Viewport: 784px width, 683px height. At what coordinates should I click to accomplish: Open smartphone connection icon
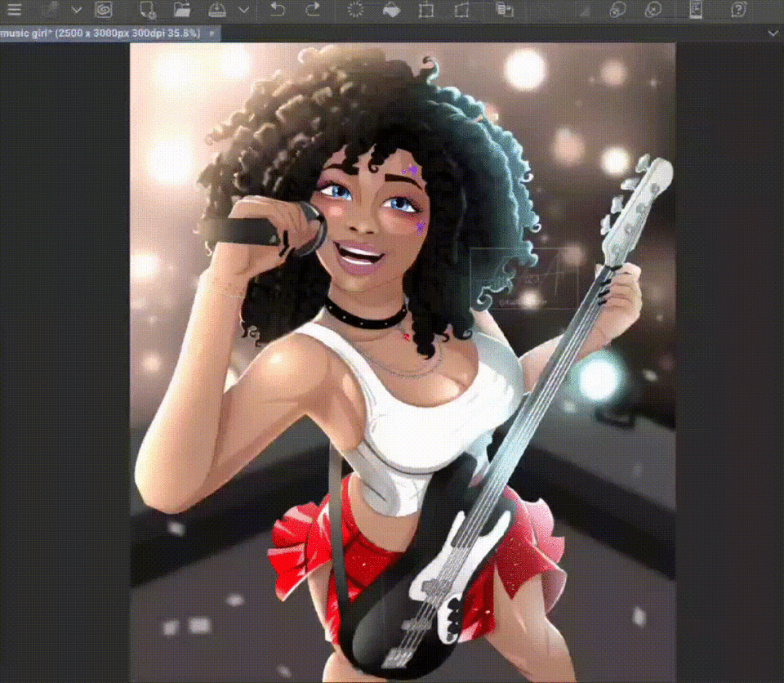click(x=696, y=10)
